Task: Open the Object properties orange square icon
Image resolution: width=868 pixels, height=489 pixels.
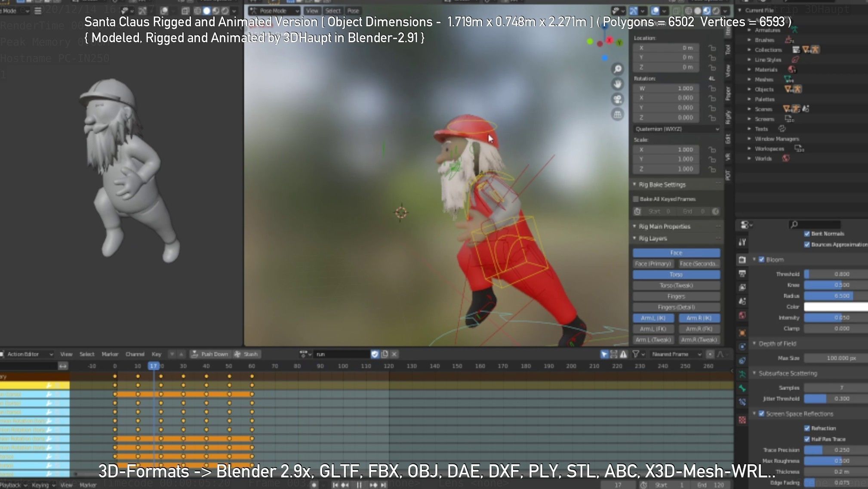Action: coord(742,333)
